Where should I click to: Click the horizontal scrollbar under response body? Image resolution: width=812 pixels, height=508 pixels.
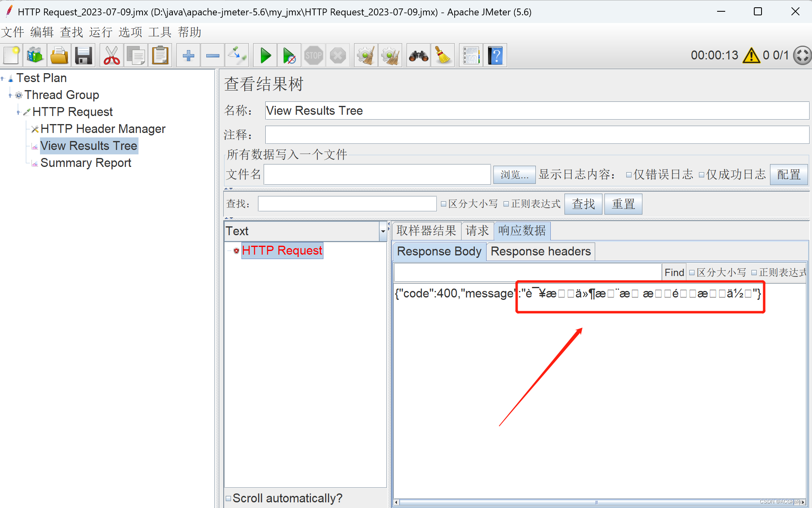[x=599, y=502]
